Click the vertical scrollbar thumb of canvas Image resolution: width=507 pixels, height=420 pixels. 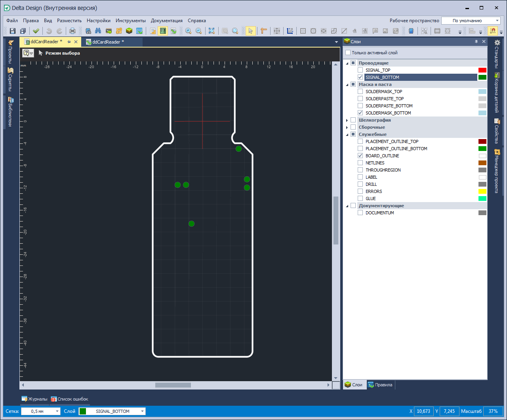336,220
